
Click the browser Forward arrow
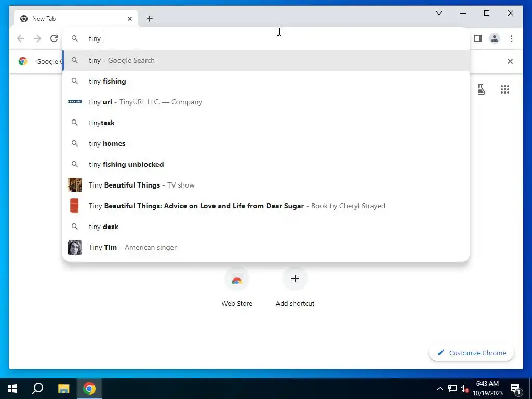pyautogui.click(x=37, y=38)
